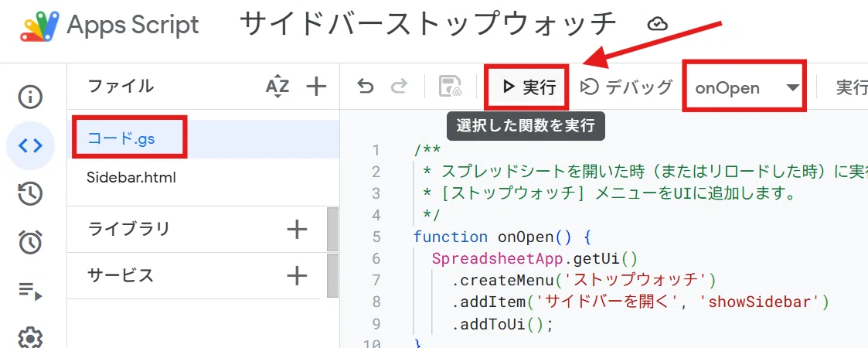Click the ファイル section header
Viewport: 868px width, 348px height.
[121, 87]
